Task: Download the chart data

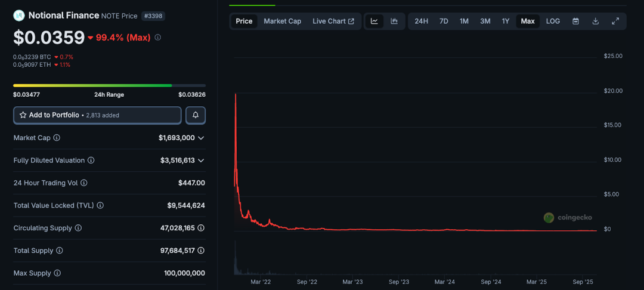Action: pos(595,21)
